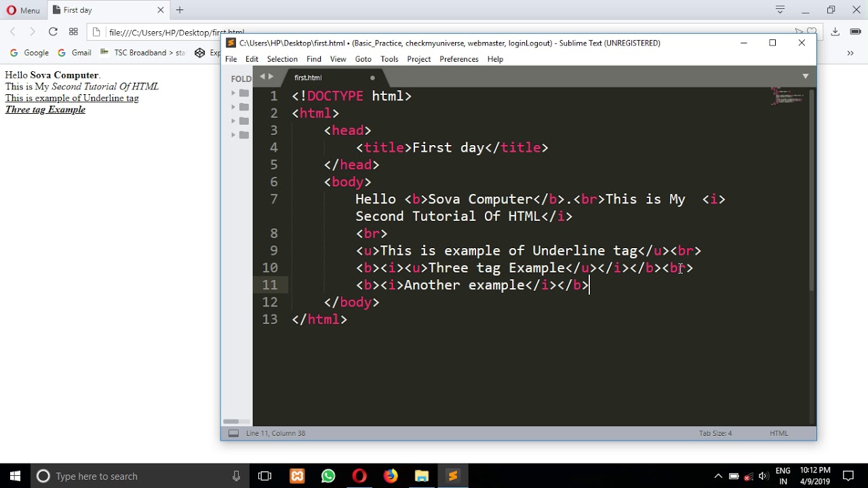868x488 pixels.
Task: Go to next tab arrow
Action: 271,77
